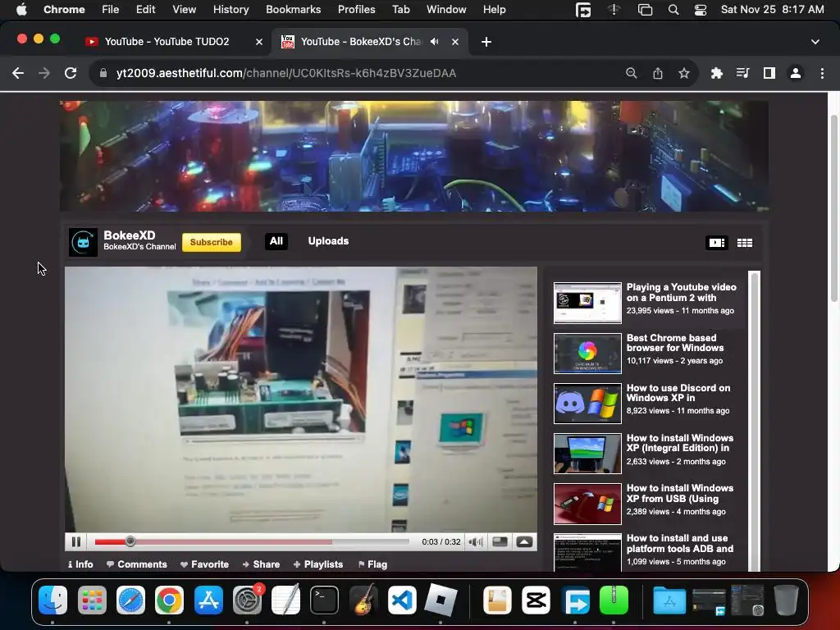Screen dimensions: 840x630
Task: Click the video list scrollbar
Action: point(755,421)
